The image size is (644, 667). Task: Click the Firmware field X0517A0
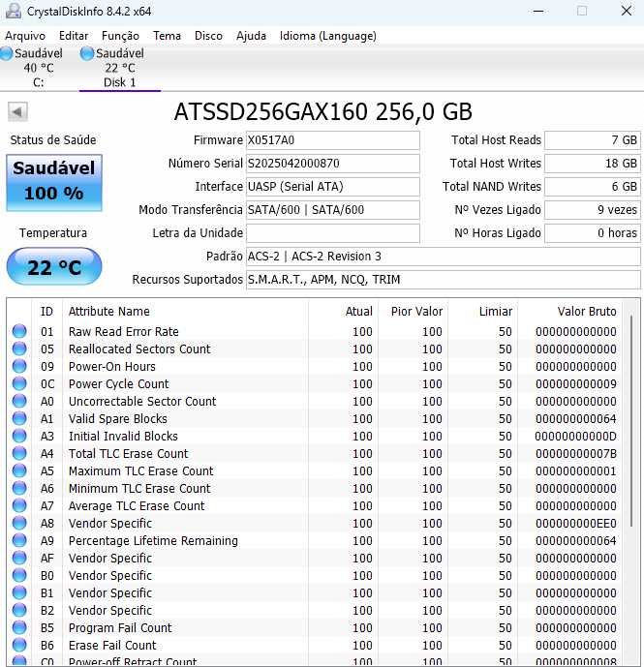(333, 140)
